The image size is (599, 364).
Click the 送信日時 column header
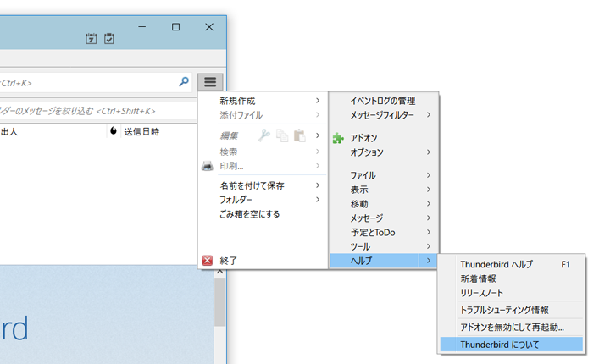[141, 132]
